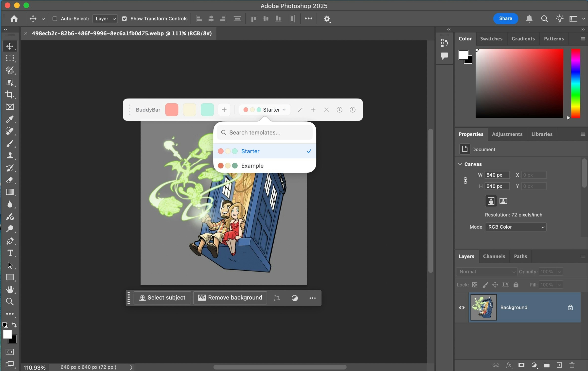Click the BuddyBar download icon
The image size is (588, 371).
pyautogui.click(x=339, y=110)
